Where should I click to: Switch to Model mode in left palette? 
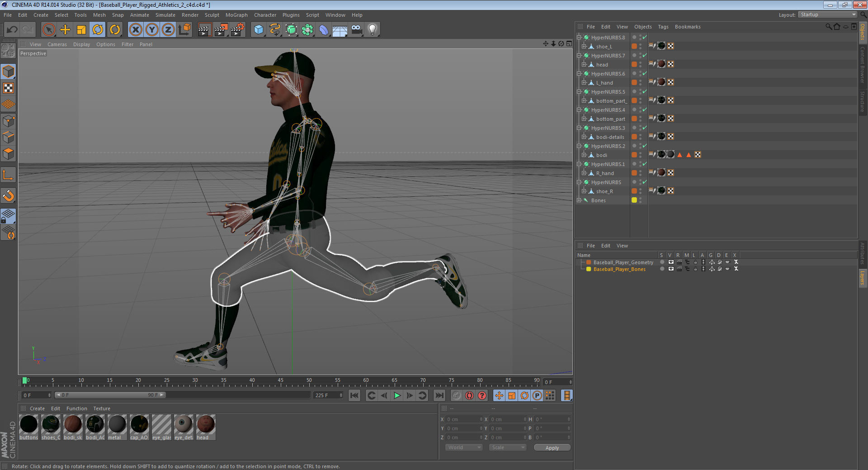(x=9, y=71)
